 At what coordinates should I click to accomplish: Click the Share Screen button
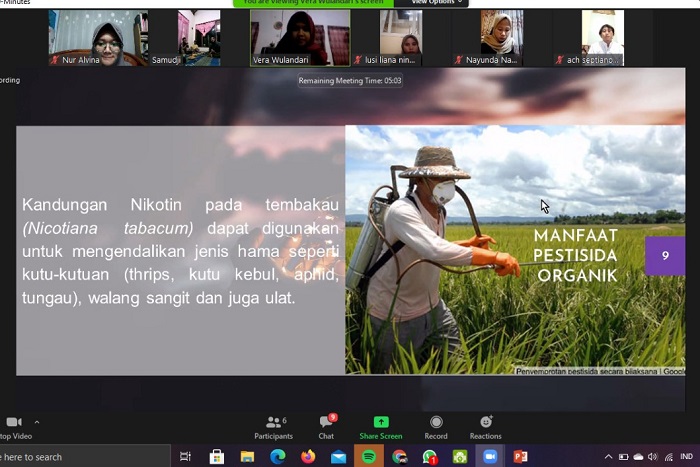pyautogui.click(x=381, y=428)
